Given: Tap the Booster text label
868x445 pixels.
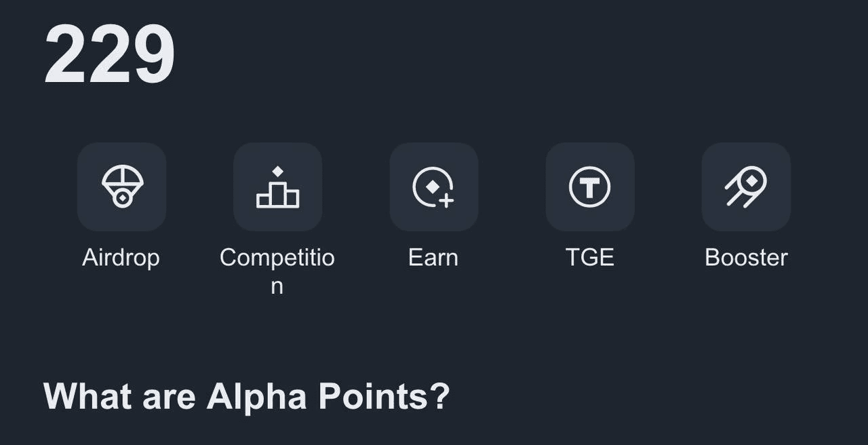Looking at the screenshot, I should [x=746, y=258].
